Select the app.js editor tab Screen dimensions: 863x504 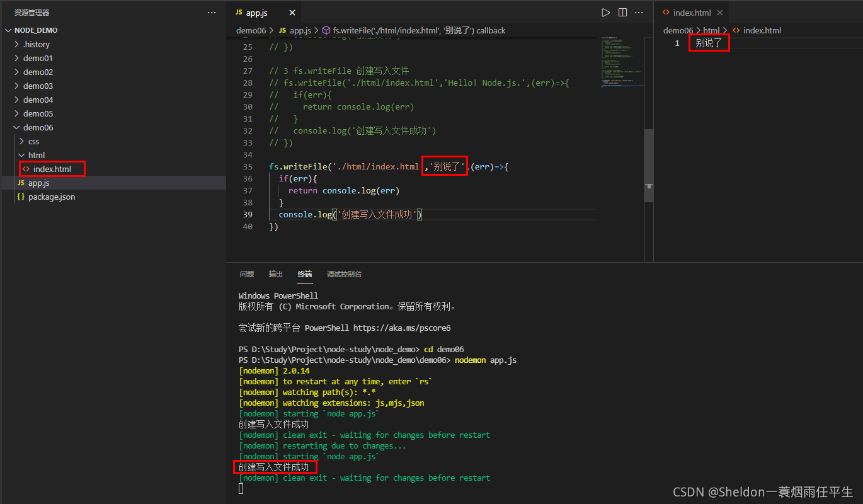tap(263, 13)
